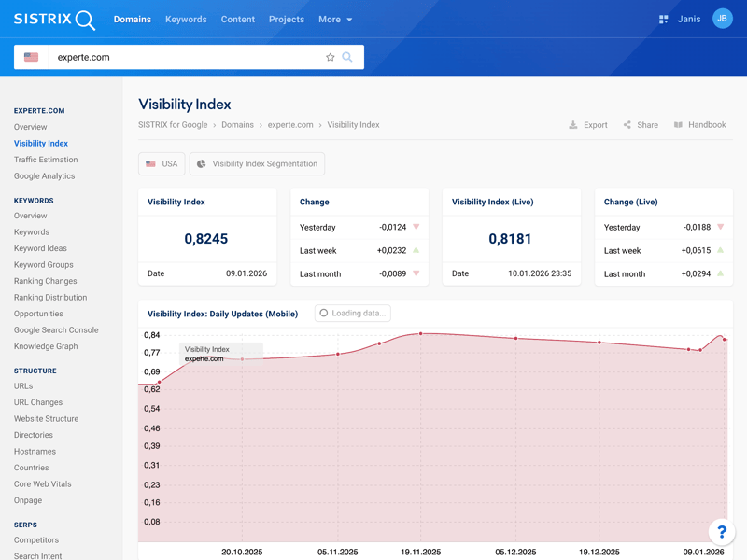Click the star favorite icon in search bar
The width and height of the screenshot is (747, 560).
330,57
